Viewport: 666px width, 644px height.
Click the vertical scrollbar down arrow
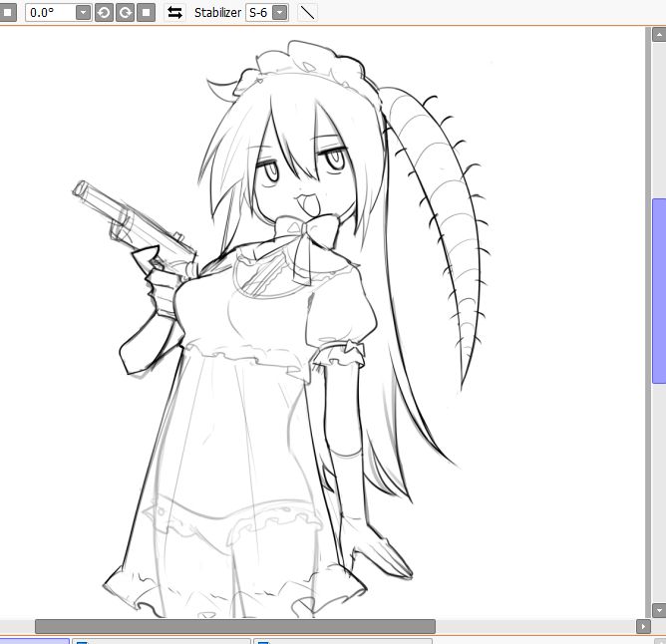click(x=659, y=610)
